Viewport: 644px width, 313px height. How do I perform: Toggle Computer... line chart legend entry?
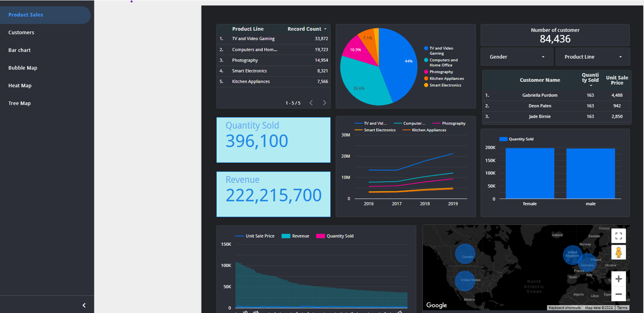[410, 123]
